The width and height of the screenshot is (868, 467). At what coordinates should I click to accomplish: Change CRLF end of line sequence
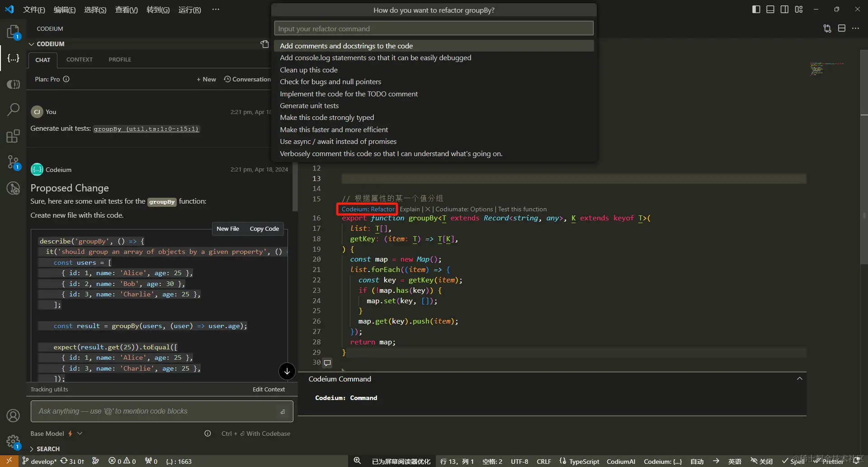coord(544,461)
